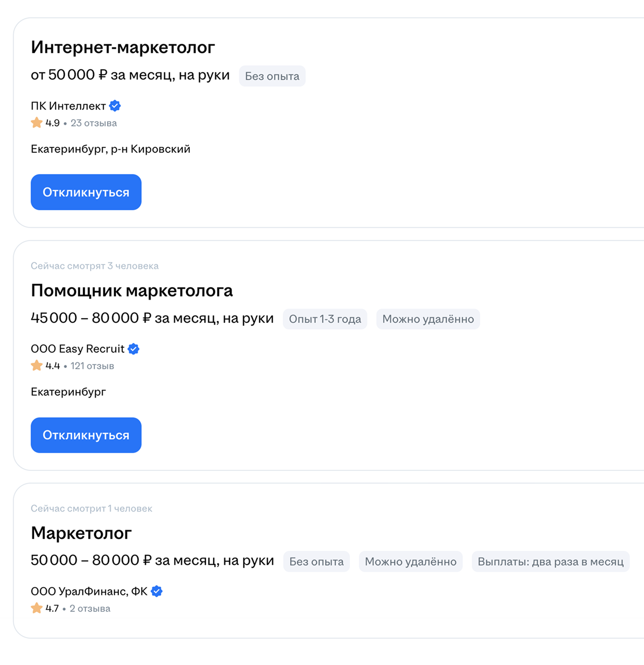Click Откликнуться on the Интернет-маркетолог vacancy
The width and height of the screenshot is (644, 665).
[86, 192]
